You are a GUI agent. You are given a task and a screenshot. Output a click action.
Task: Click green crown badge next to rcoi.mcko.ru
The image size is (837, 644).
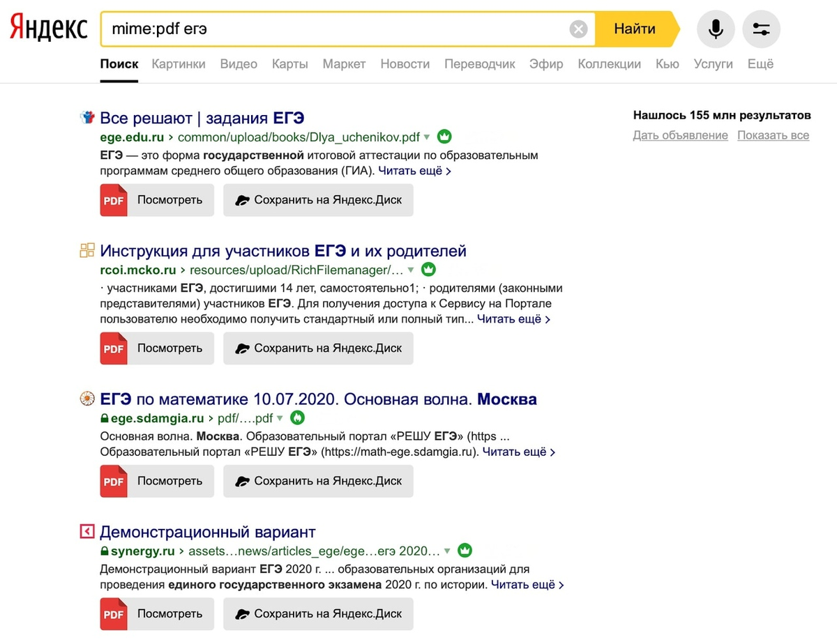point(429,270)
